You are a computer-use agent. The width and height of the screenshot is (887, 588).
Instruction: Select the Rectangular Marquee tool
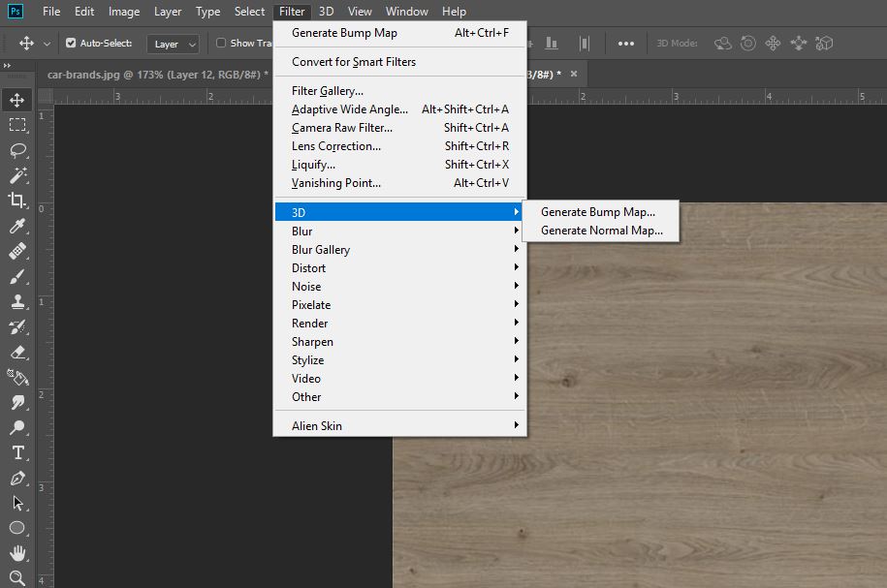point(17,125)
